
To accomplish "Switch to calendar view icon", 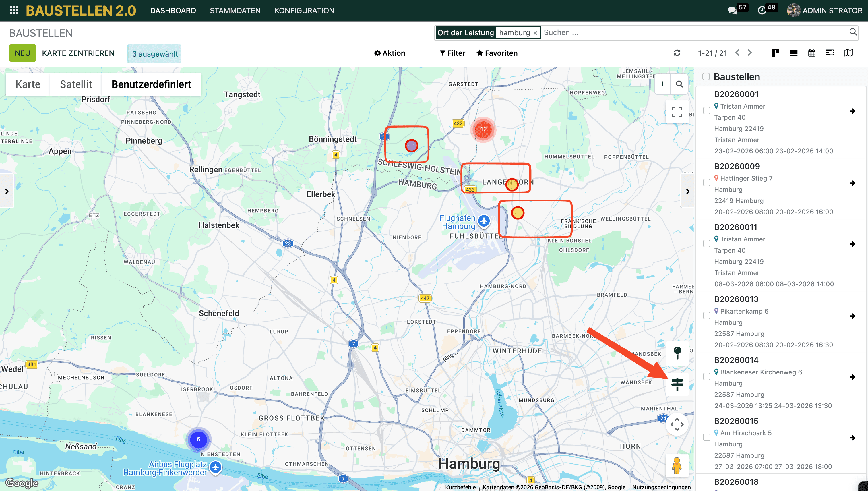I will pos(812,53).
